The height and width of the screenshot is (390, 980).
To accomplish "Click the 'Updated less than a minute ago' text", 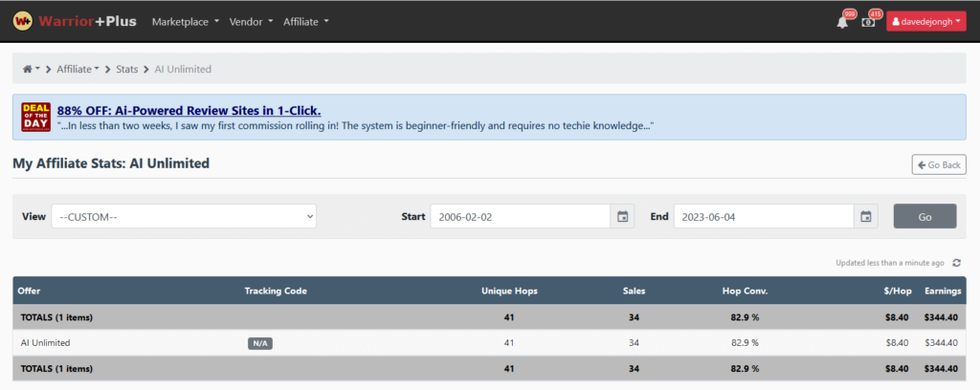I will point(890,263).
